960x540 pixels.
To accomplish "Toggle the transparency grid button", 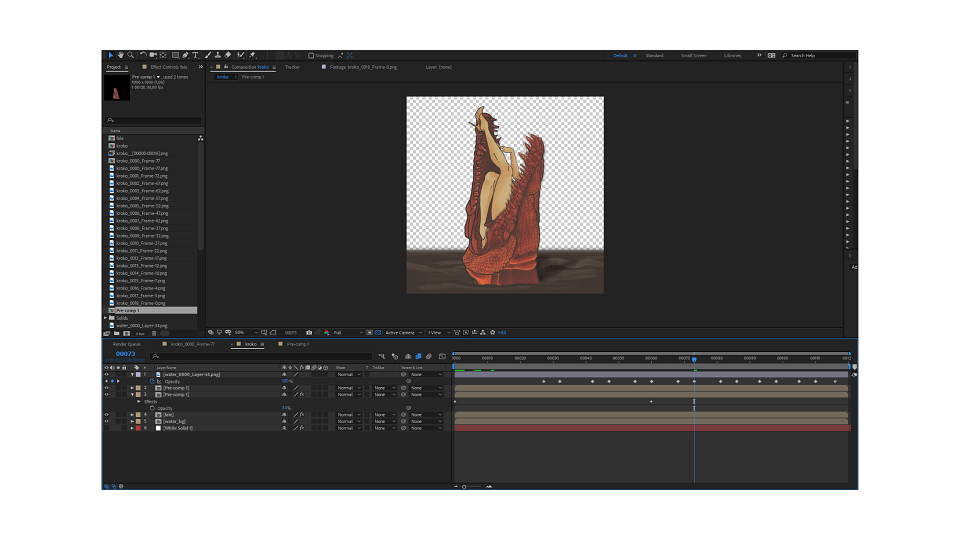I will click(x=378, y=332).
